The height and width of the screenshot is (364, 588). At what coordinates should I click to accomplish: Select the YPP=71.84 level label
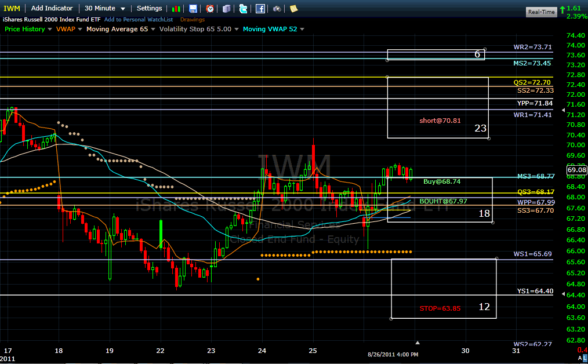coord(535,104)
